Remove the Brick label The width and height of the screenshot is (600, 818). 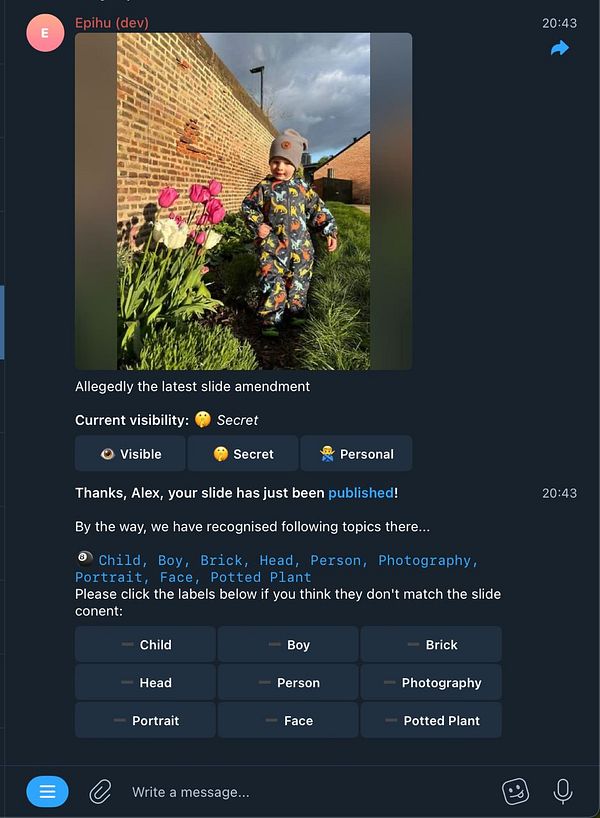tap(431, 644)
